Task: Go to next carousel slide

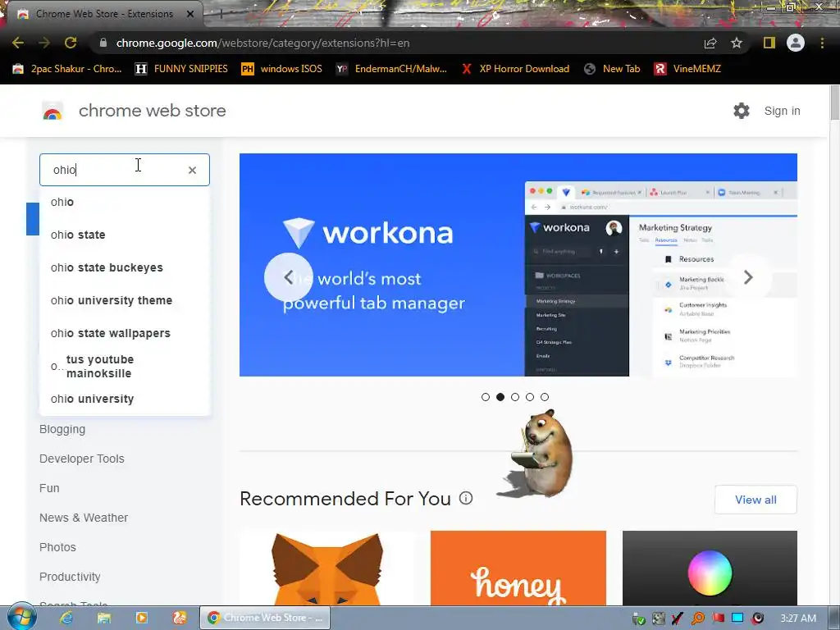Action: click(x=748, y=277)
